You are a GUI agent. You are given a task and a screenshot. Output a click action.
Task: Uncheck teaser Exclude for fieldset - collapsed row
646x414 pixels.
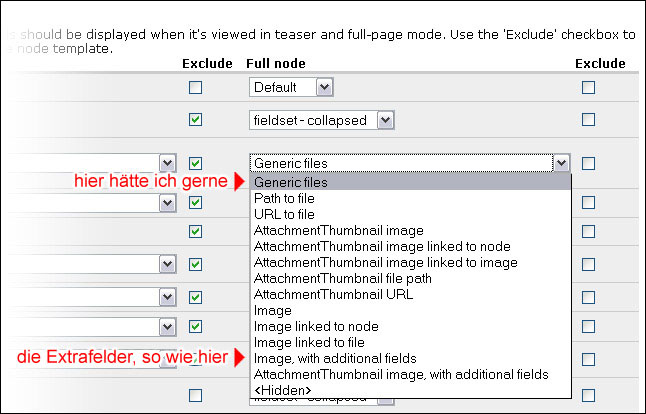(195, 120)
